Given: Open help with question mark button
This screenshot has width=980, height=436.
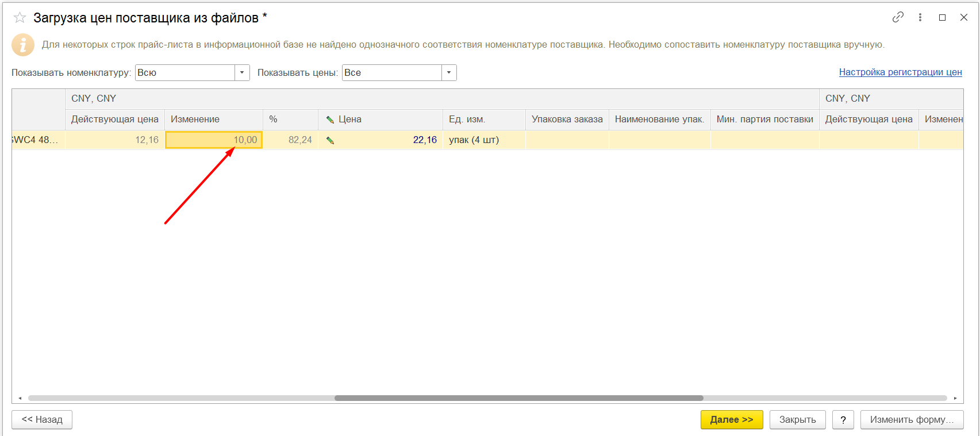Looking at the screenshot, I should 843,419.
